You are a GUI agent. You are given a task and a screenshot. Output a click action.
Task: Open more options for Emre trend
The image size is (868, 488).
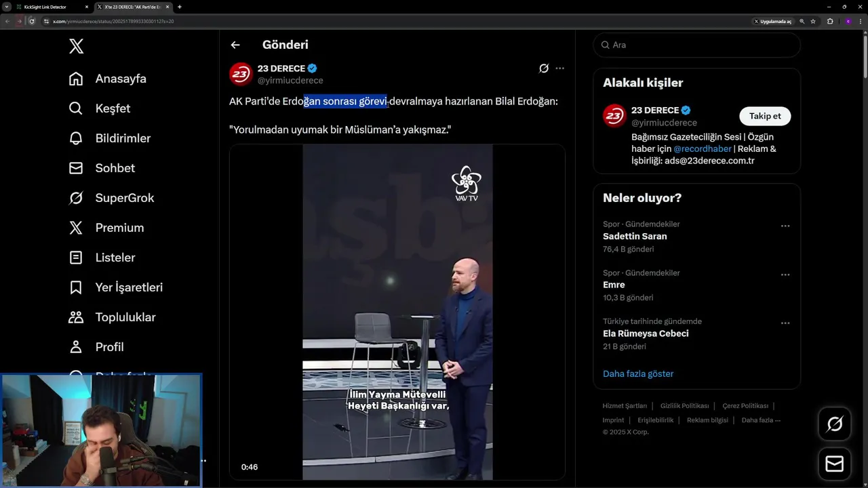[785, 274]
